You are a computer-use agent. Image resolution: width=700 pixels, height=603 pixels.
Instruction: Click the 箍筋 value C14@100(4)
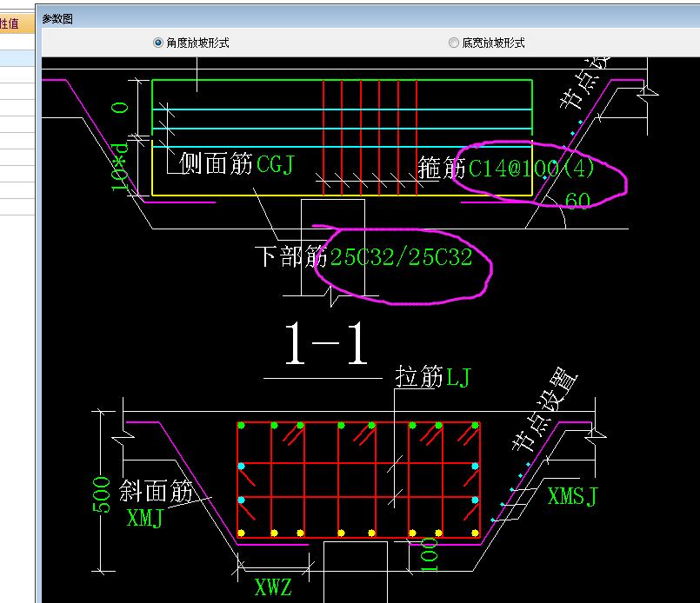[x=531, y=169]
